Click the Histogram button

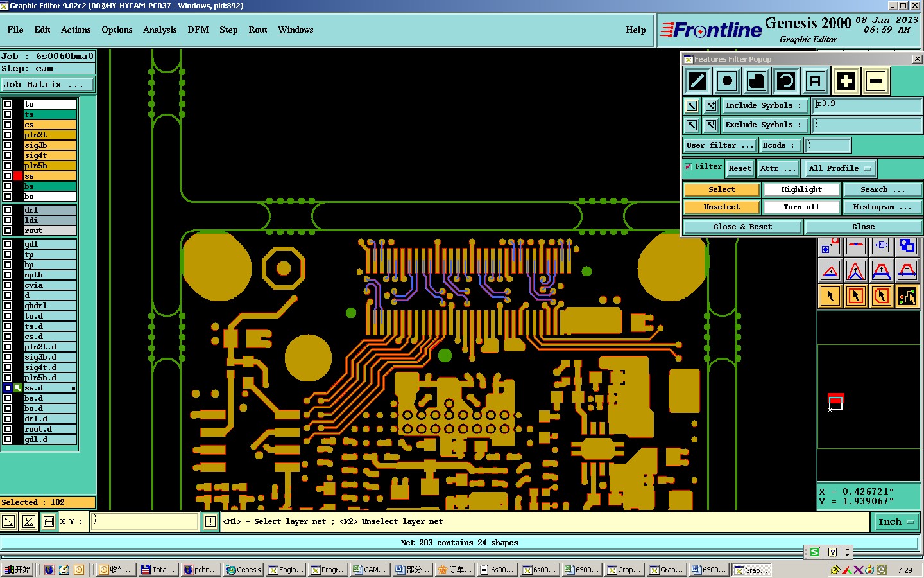[882, 207]
